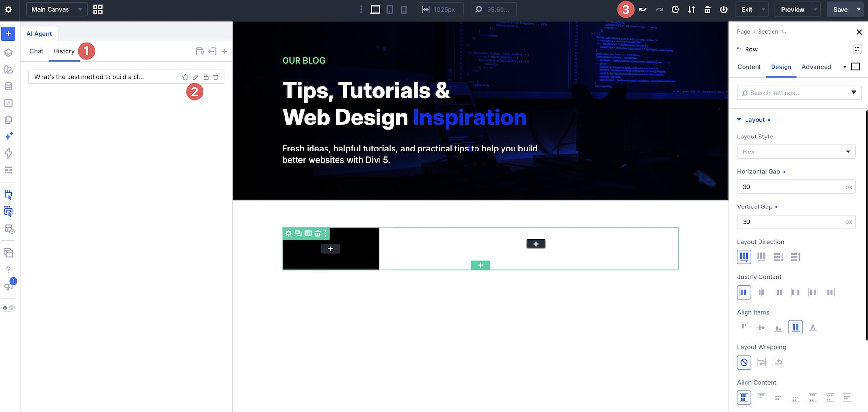Screen dimensions: 868x412
Task: Open the AI sparkle sidebar icon
Action: (8, 137)
